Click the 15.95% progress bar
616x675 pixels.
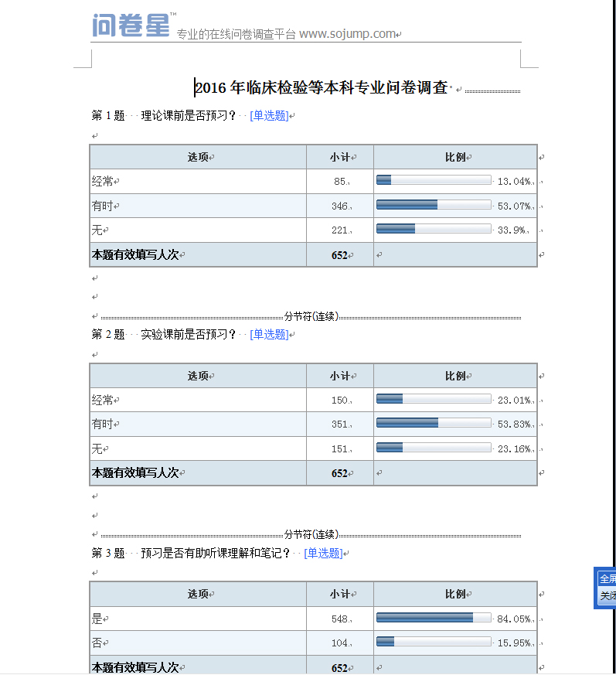click(x=434, y=642)
